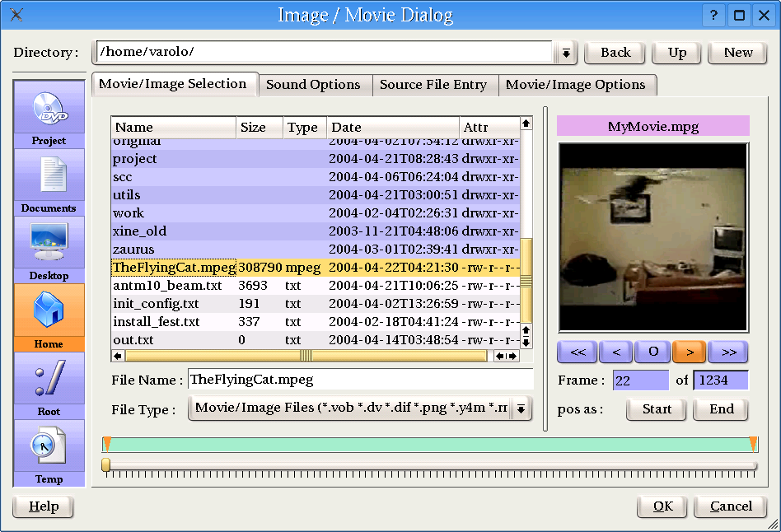Expand the Directory path dropdown
Image resolution: width=781 pixels, height=532 pixels.
[x=566, y=53]
